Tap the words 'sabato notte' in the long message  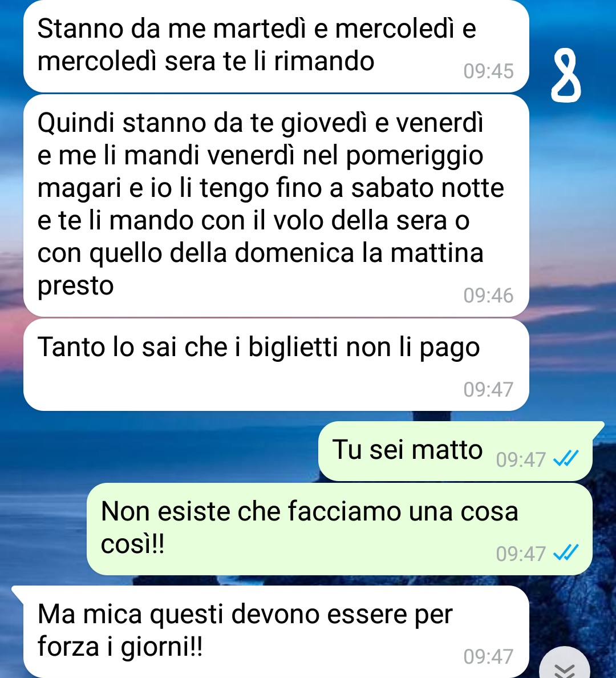click(427, 188)
